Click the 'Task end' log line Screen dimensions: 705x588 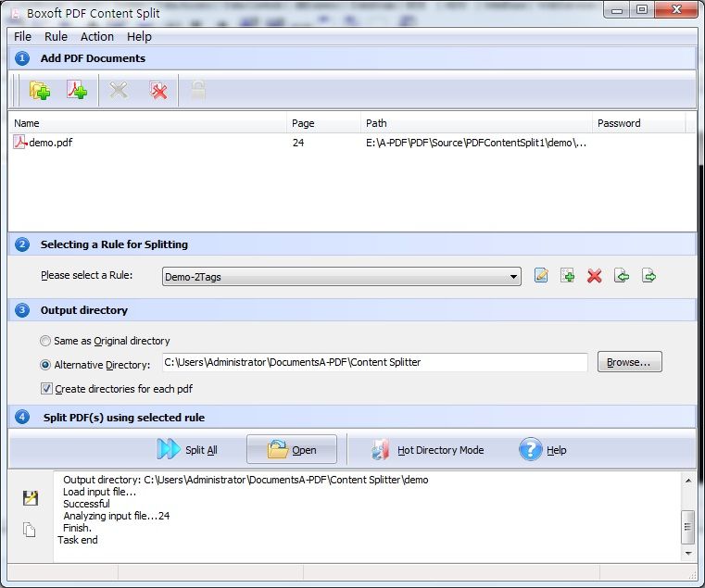[x=77, y=540]
